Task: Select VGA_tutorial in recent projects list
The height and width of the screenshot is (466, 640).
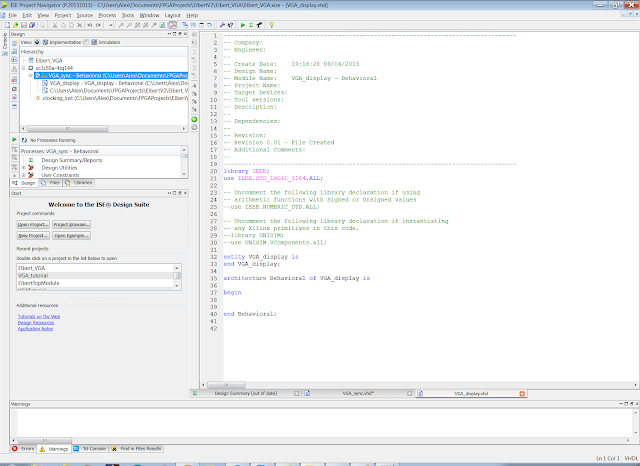Action: click(96, 275)
